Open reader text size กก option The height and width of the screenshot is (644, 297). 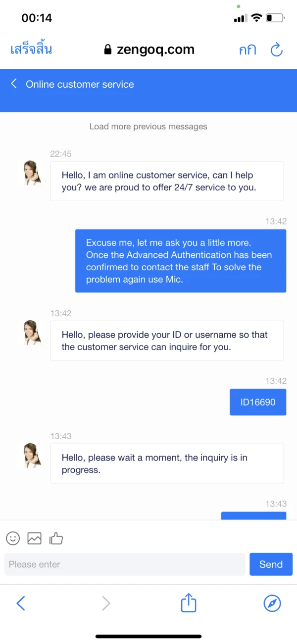coord(247,50)
